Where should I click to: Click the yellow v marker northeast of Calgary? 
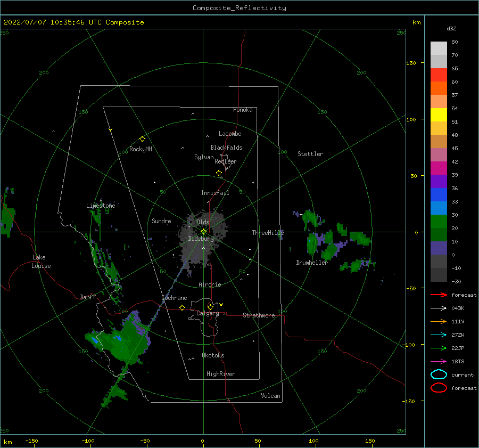(221, 304)
